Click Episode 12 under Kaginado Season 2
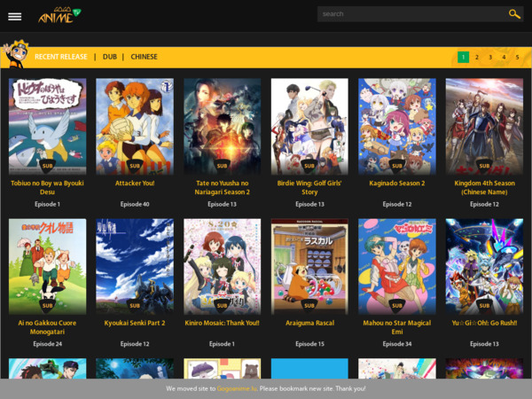This screenshot has width=532, height=399. pyautogui.click(x=397, y=204)
